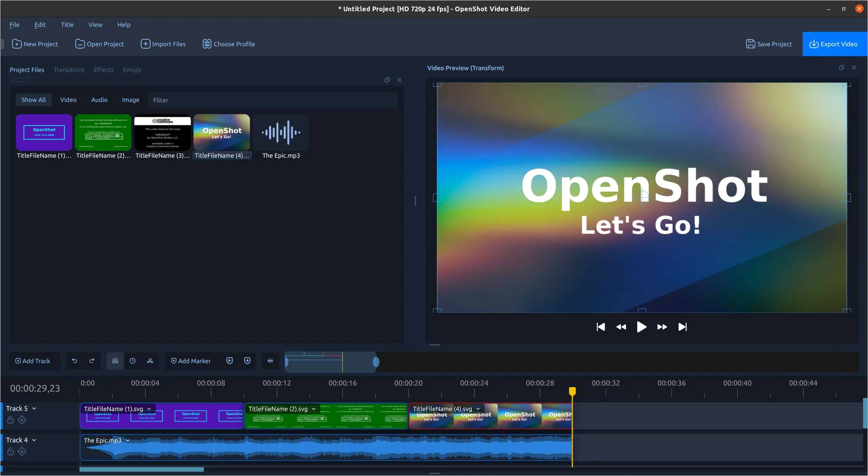868x476 pixels.
Task: Open the File menu
Action: pyautogui.click(x=14, y=25)
